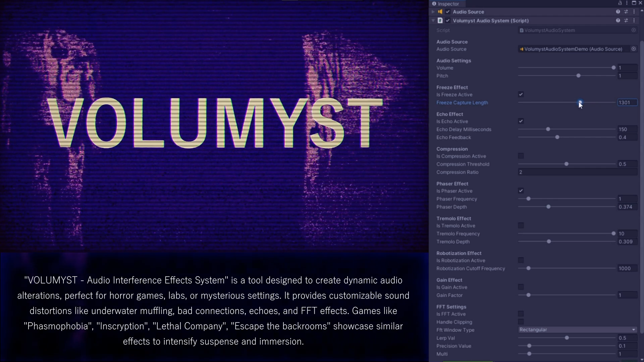Image resolution: width=644 pixels, height=362 pixels.
Task: Open the Inspector panel three-dot menu
Action: tap(627, 3)
